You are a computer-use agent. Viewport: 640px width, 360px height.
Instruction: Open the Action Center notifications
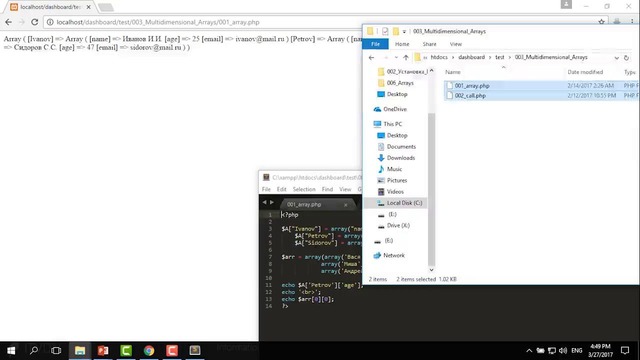tap(625, 351)
